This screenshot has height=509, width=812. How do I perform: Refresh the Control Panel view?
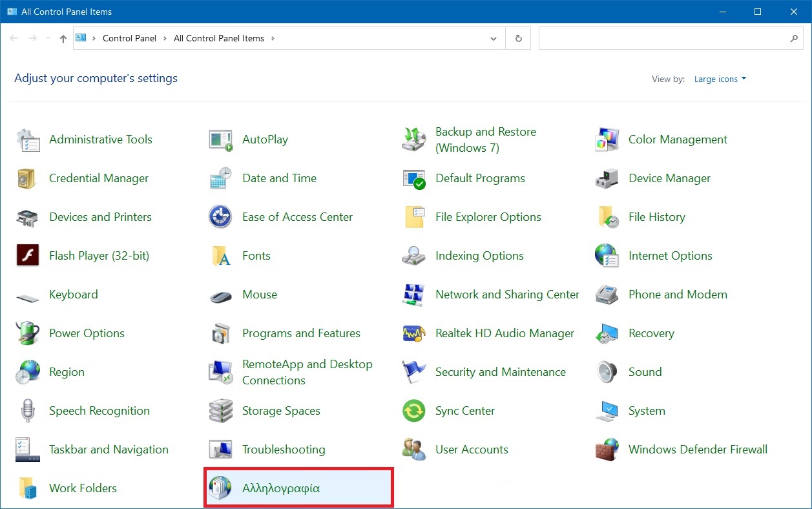click(x=518, y=39)
